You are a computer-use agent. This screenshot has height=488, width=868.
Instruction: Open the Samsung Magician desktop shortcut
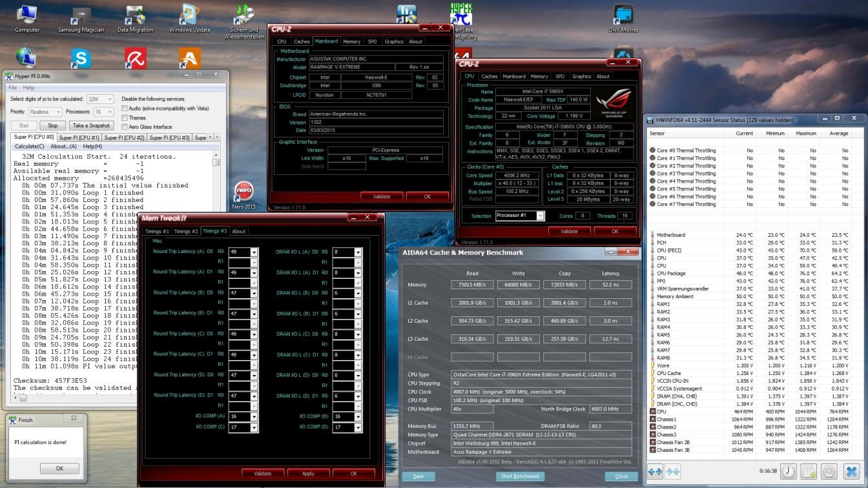click(81, 19)
